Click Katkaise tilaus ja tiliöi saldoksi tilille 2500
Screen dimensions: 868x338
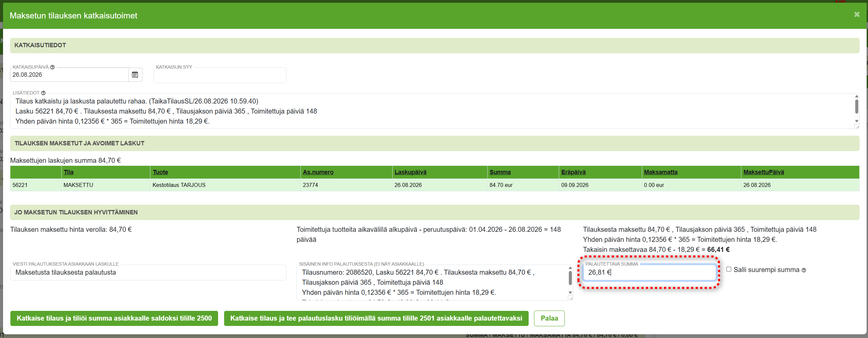click(x=114, y=319)
